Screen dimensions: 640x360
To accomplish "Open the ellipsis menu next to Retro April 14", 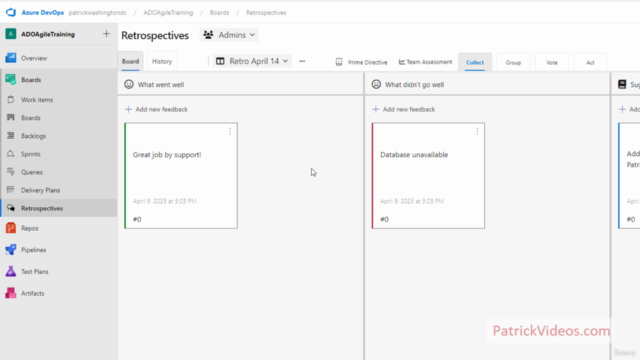I will tap(302, 61).
